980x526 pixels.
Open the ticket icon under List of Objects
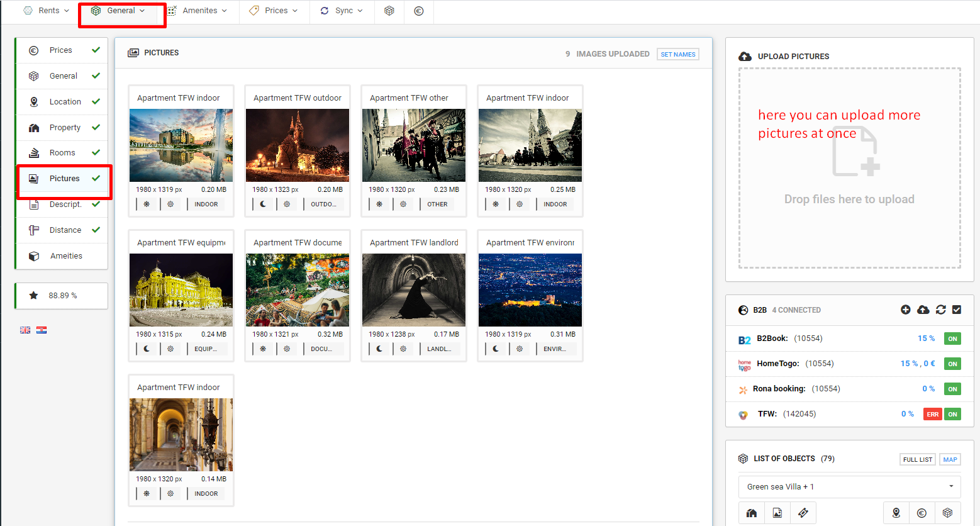(x=803, y=513)
